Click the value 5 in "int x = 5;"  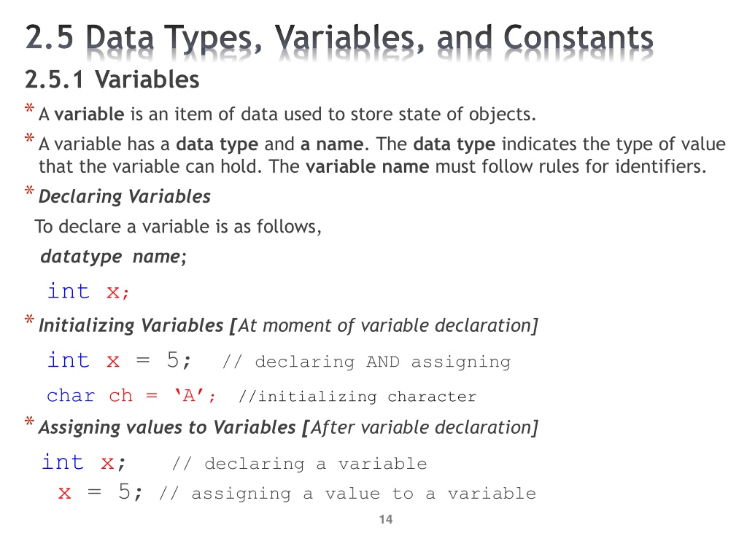[173, 360]
